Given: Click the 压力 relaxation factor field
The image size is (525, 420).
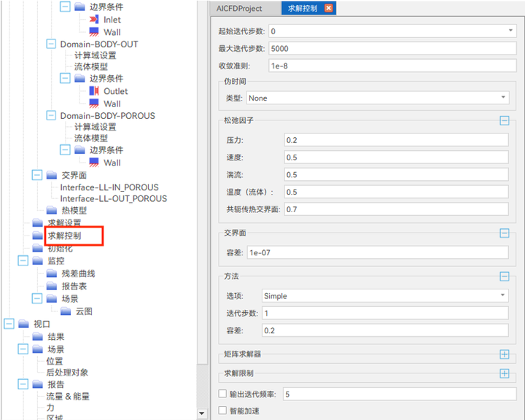Looking at the screenshot, I should [x=396, y=140].
